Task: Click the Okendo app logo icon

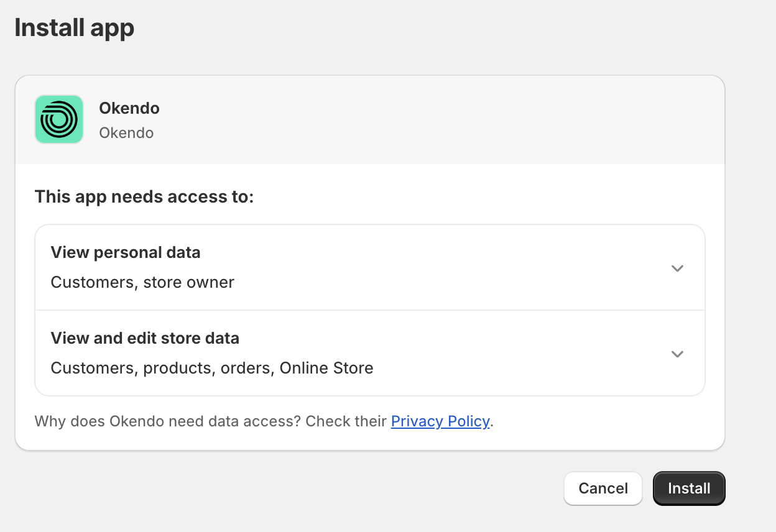Action: (59, 119)
